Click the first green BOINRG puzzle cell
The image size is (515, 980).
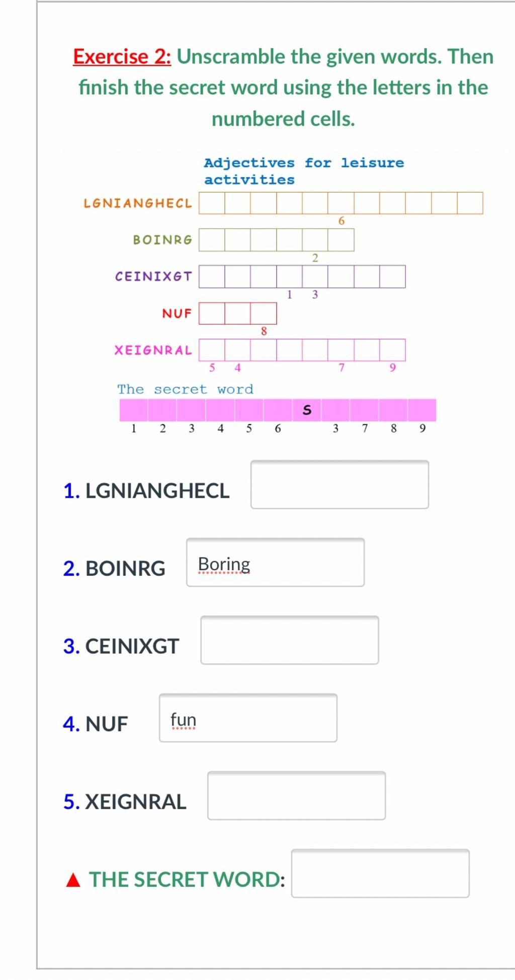click(x=212, y=240)
